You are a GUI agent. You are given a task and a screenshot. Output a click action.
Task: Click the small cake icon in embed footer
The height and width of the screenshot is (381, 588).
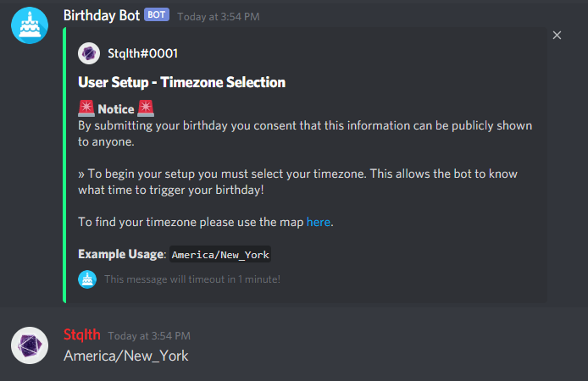pos(86,279)
